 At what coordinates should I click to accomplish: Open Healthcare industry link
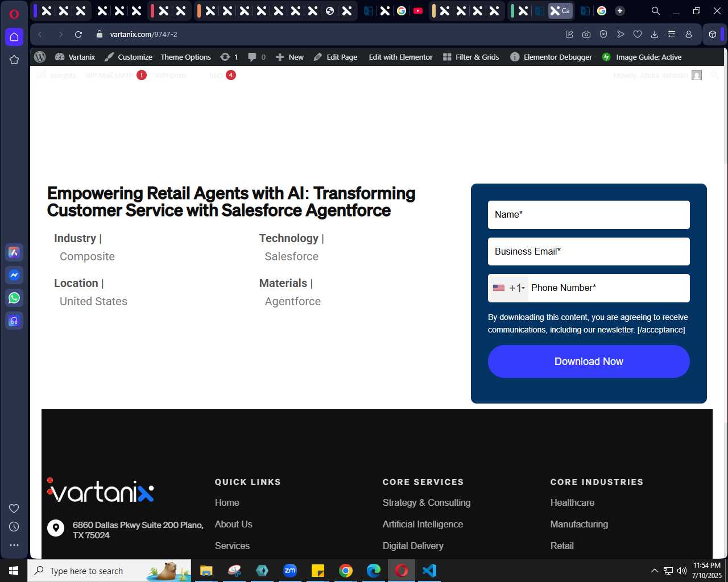tap(572, 502)
